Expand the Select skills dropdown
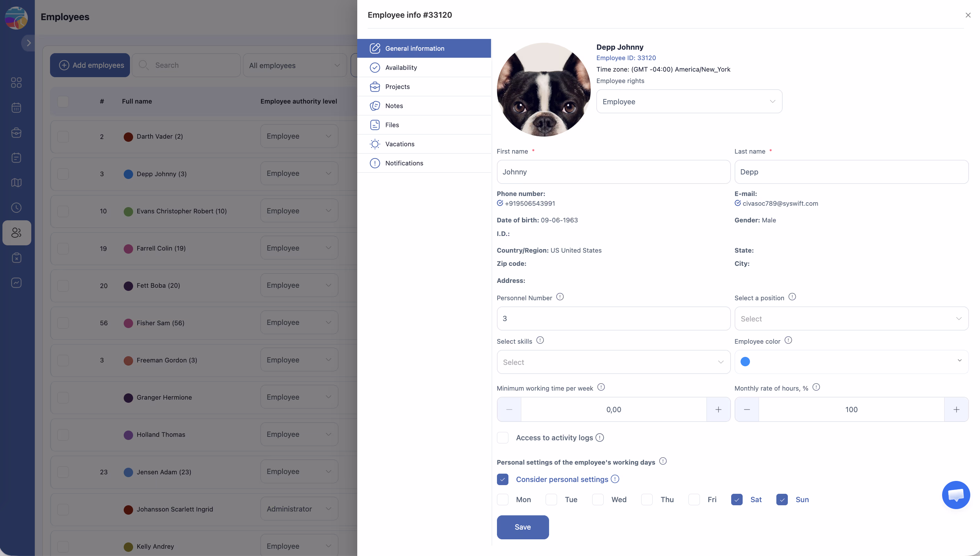This screenshot has width=980, height=556. [x=613, y=362]
